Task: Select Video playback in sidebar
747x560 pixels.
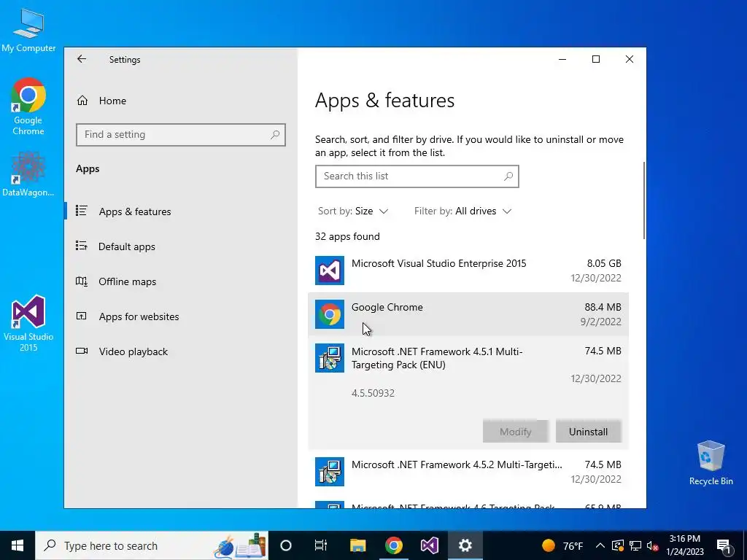Action: coord(133,351)
